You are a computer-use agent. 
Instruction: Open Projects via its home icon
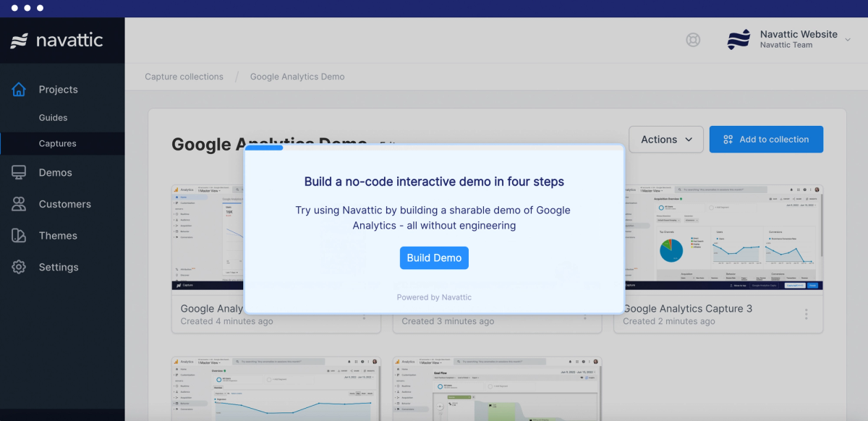(19, 90)
